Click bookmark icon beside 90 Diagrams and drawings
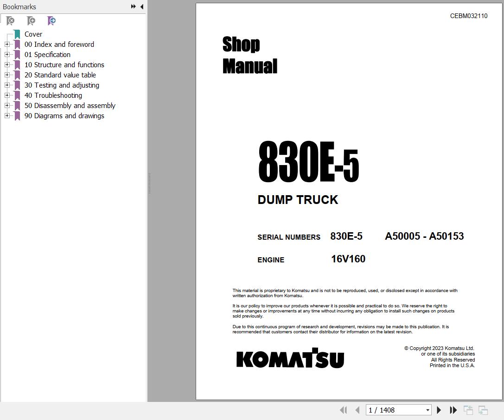Viewport: 504px width, 420px height. (x=17, y=116)
